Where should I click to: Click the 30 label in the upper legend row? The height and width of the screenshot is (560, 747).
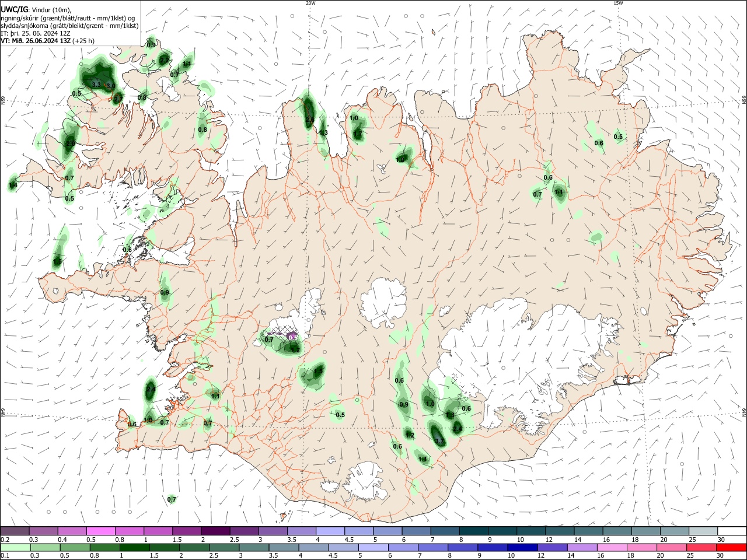pyautogui.click(x=721, y=540)
